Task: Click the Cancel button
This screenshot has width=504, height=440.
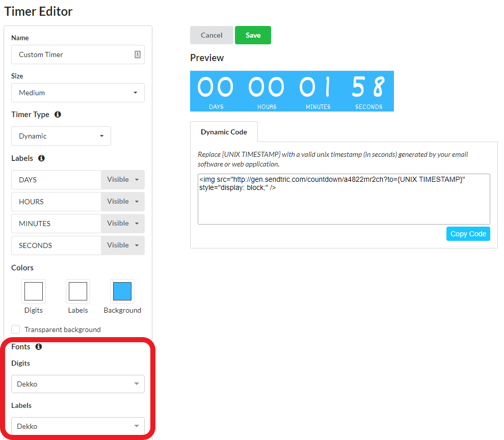Action: pos(211,35)
